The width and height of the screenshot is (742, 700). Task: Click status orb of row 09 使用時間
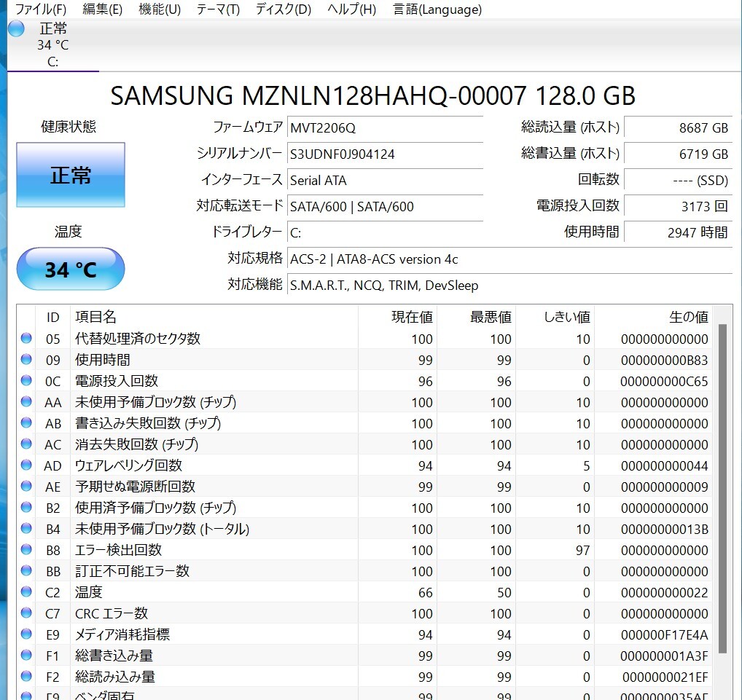tap(26, 359)
